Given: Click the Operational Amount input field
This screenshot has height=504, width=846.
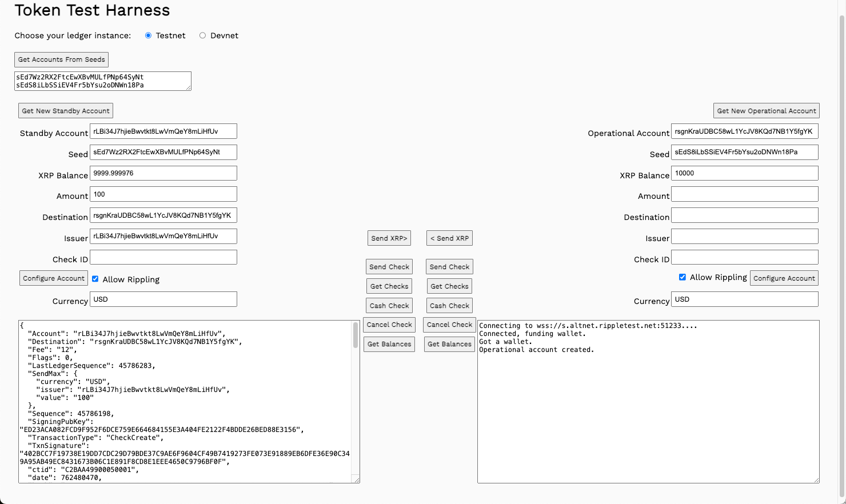Looking at the screenshot, I should pyautogui.click(x=744, y=194).
